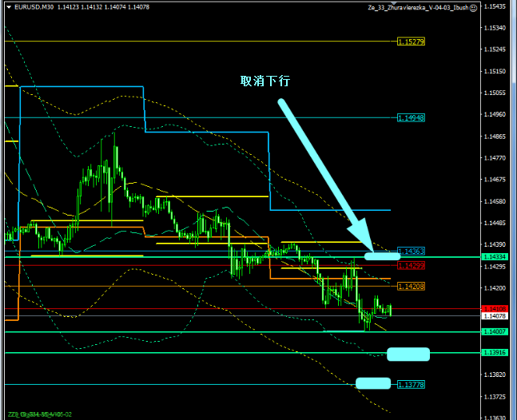Click the green 1.14334 price axis tag

click(494, 257)
